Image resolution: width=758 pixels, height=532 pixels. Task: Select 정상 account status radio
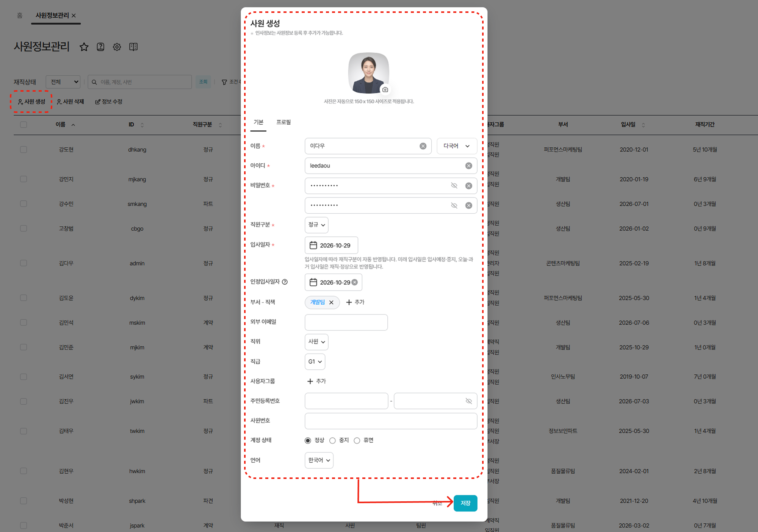[308, 440]
